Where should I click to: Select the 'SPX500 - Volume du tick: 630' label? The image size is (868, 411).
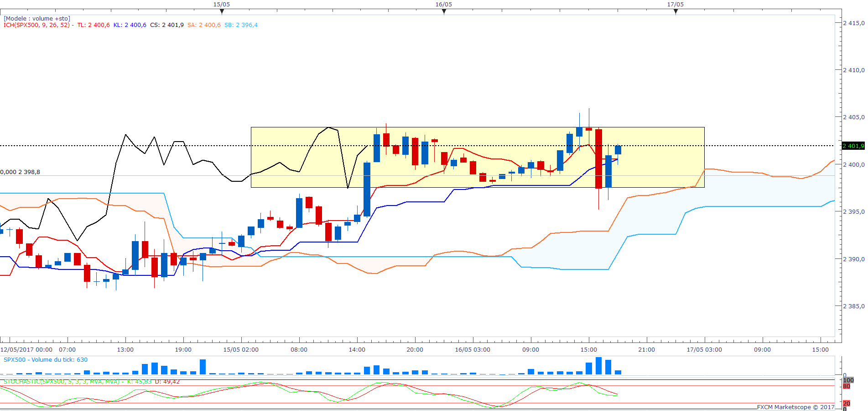coord(46,360)
